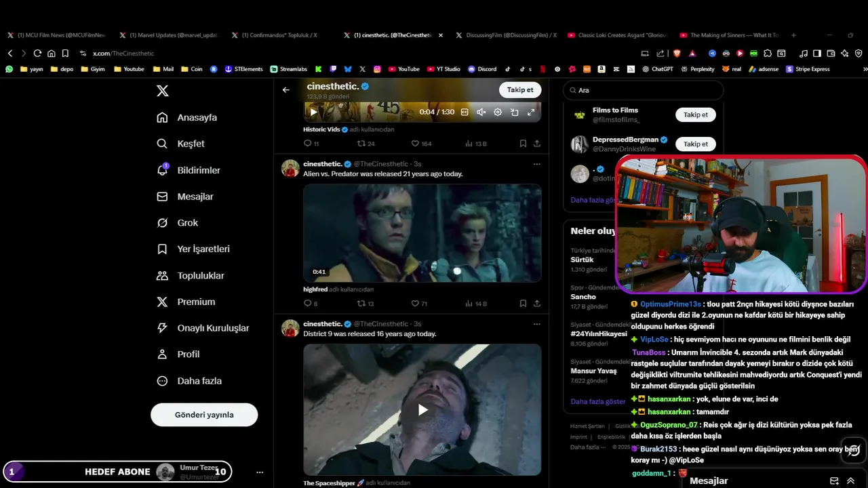Reply to the post with 11 comments
The height and width of the screenshot is (488, 868).
tap(311, 144)
